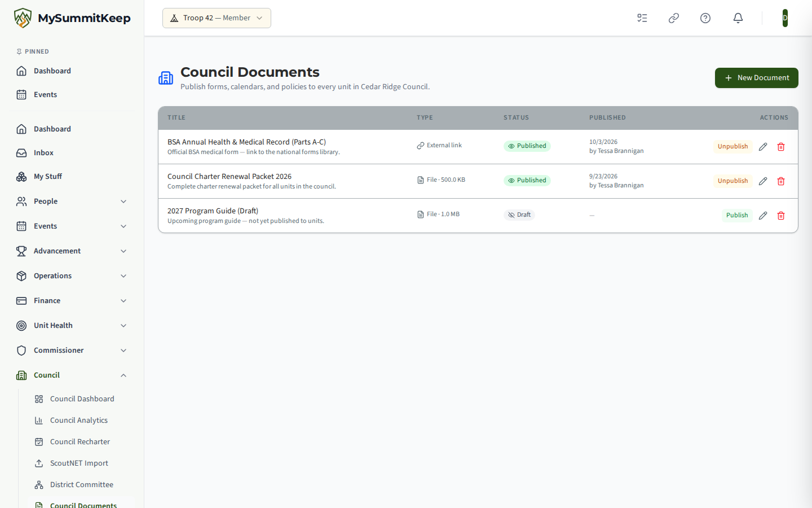This screenshot has width=812, height=508.
Task: Click the Finance card icon
Action: coord(21,301)
